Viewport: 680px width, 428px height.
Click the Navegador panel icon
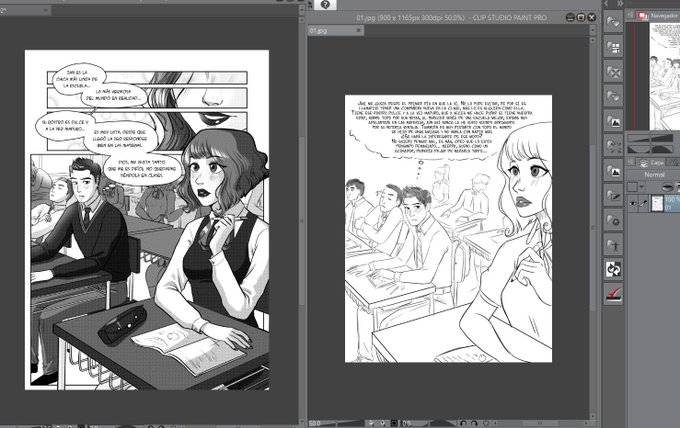point(643,16)
